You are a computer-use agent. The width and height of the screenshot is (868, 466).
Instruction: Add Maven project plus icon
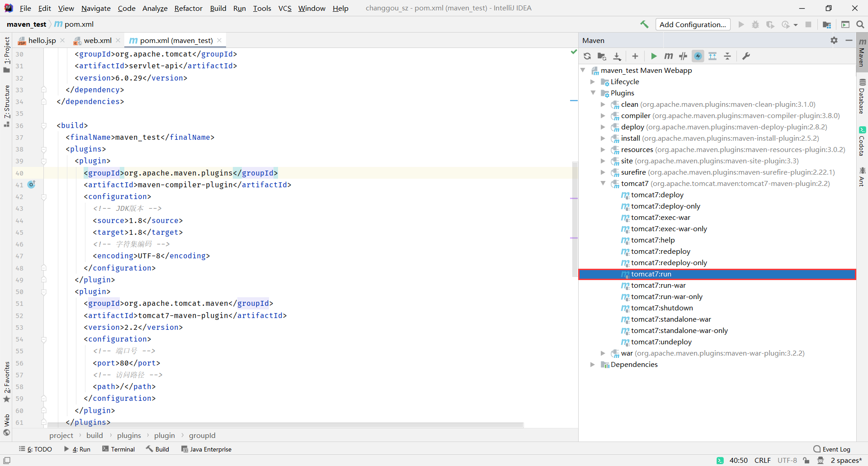pos(635,56)
